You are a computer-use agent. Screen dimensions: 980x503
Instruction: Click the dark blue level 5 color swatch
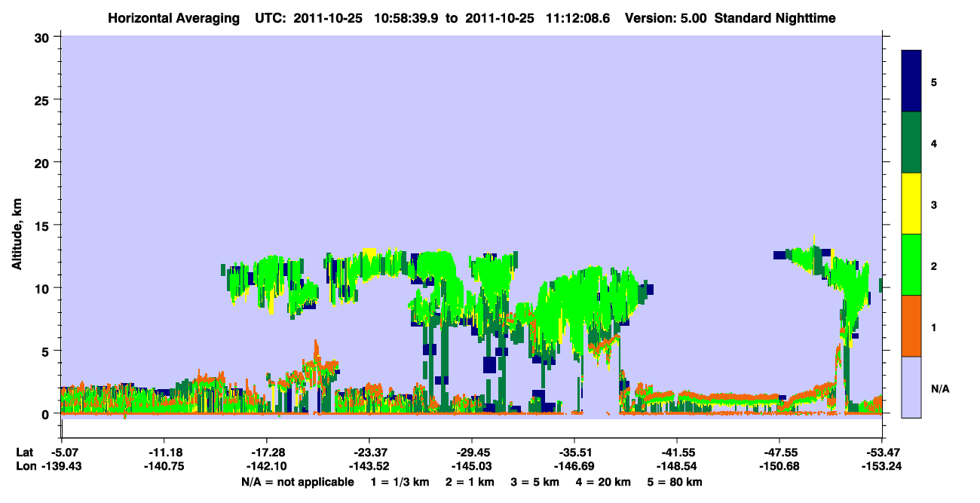pos(911,81)
